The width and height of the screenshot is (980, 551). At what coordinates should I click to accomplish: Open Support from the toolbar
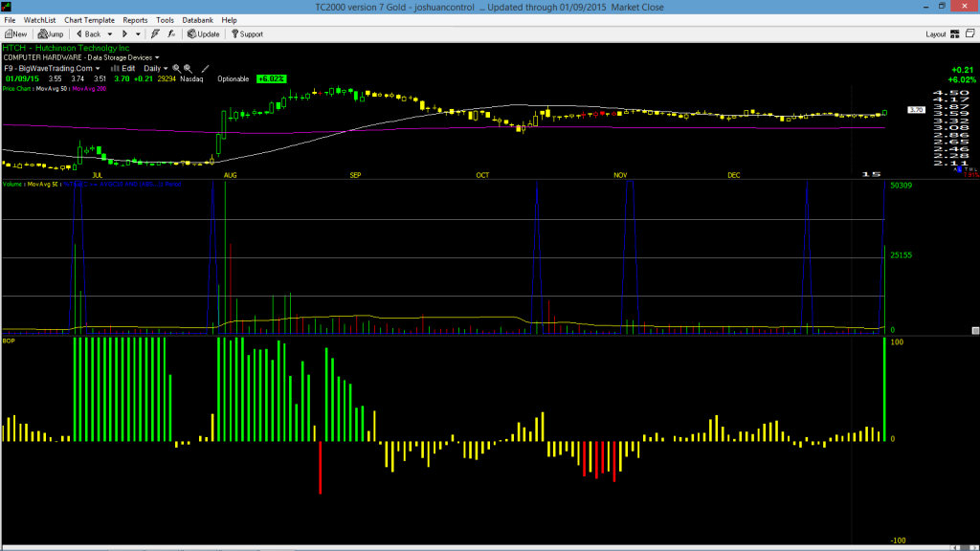(x=247, y=34)
